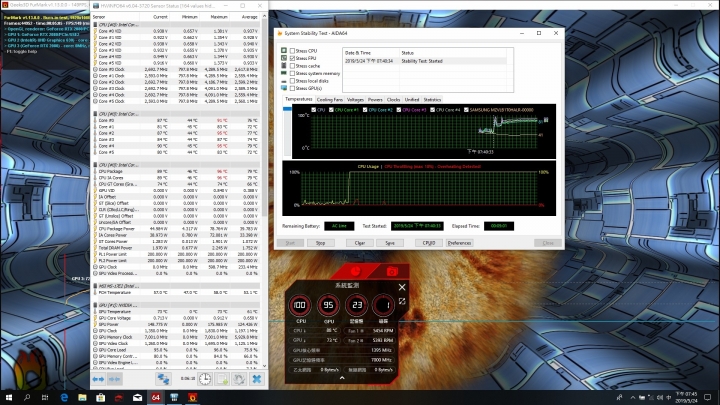Screen dimensions: 720x405
Task: Toggle SAMSUNG drive graph checkbox
Action: click(x=466, y=110)
